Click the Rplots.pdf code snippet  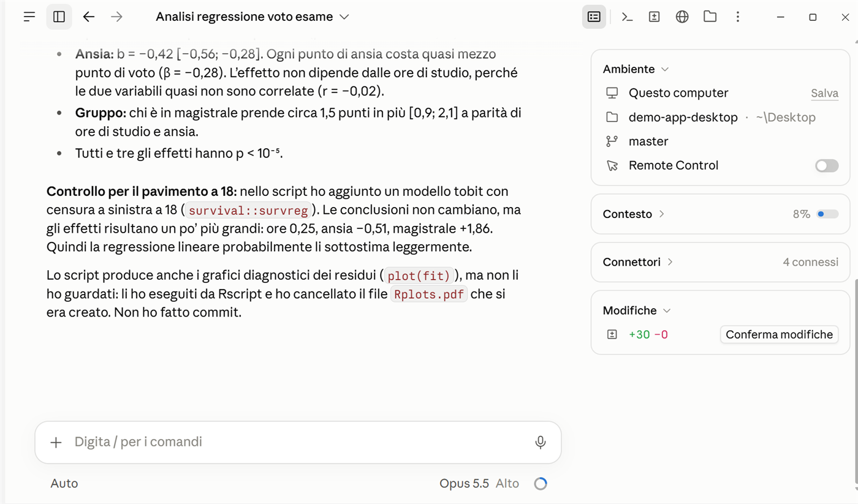pos(430,295)
